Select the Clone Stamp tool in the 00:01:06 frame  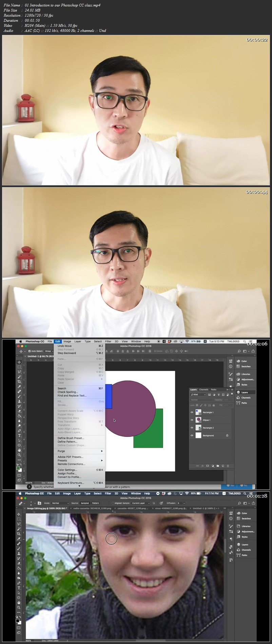[19, 401]
